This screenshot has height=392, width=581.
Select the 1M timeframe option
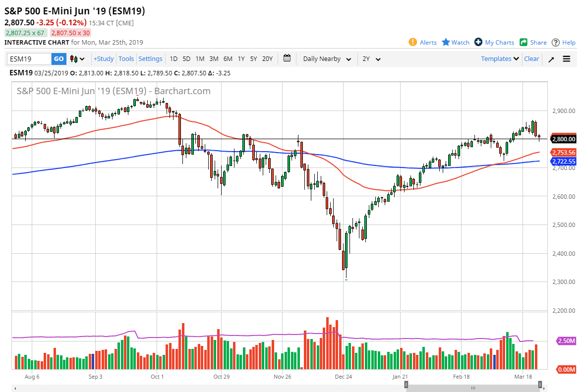[200, 58]
